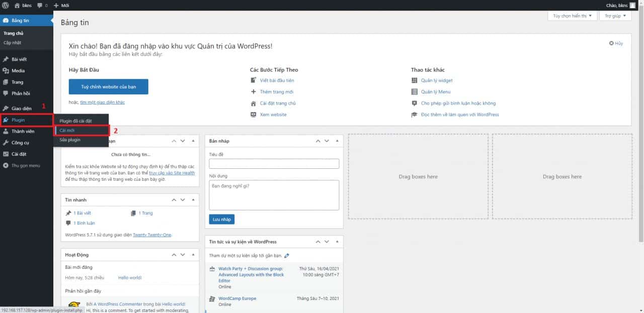Click the Lưu nháp button
This screenshot has height=313, width=644.
click(x=222, y=219)
